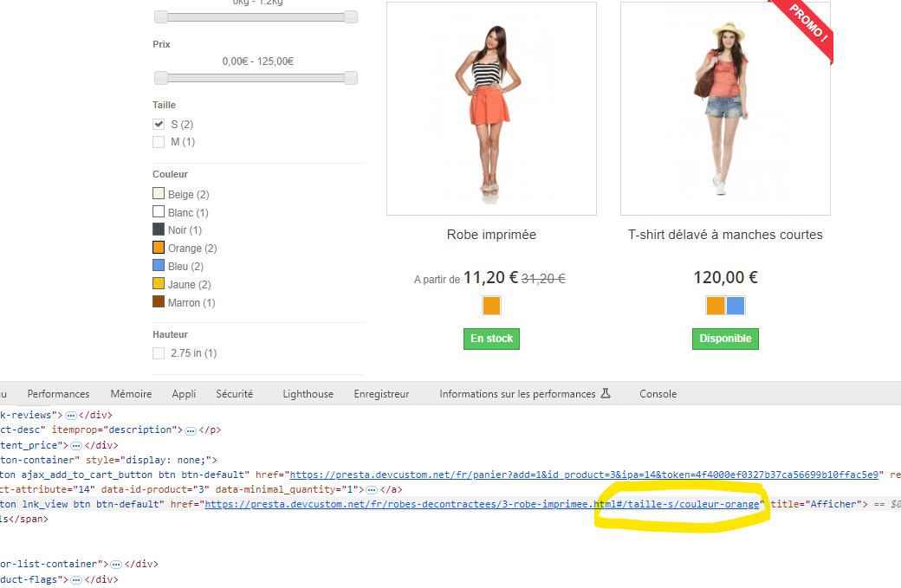This screenshot has height=588, width=901.
Task: Click the Marron (1) filter link
Action: tap(191, 303)
